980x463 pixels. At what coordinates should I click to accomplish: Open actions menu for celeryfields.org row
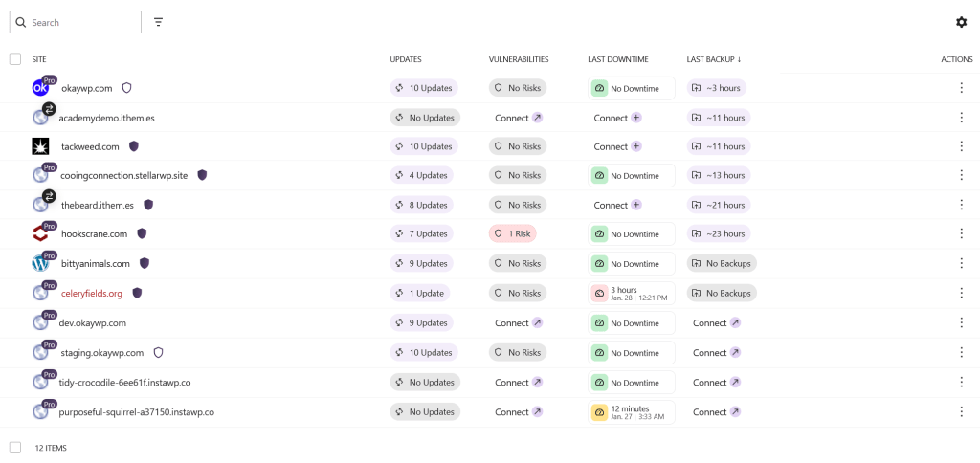coord(961,293)
